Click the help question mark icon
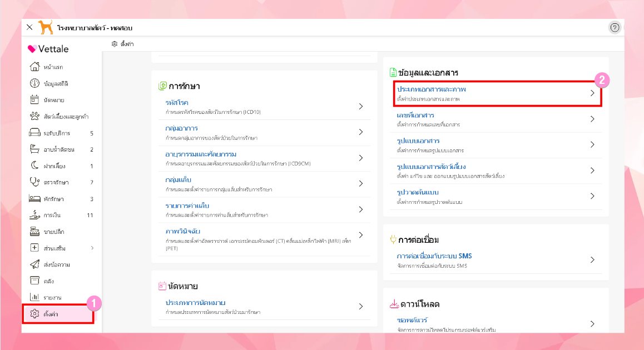Viewport: 644px width, 350px height. [615, 28]
